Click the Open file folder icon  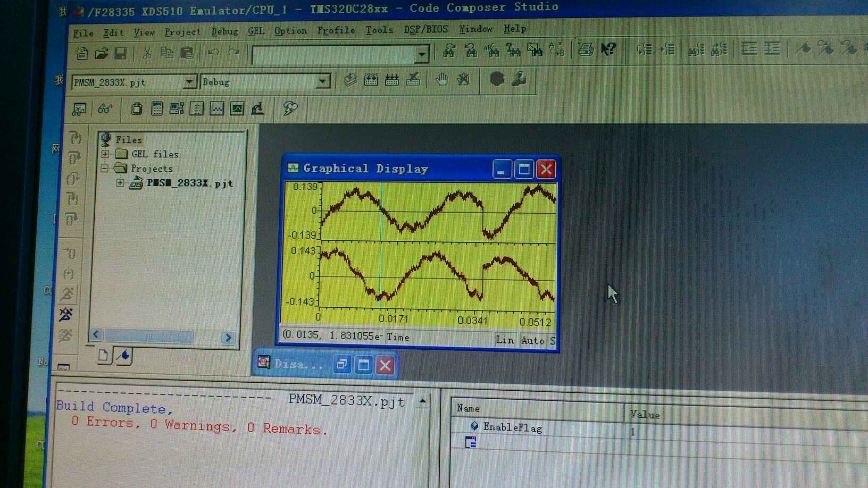coord(101,53)
